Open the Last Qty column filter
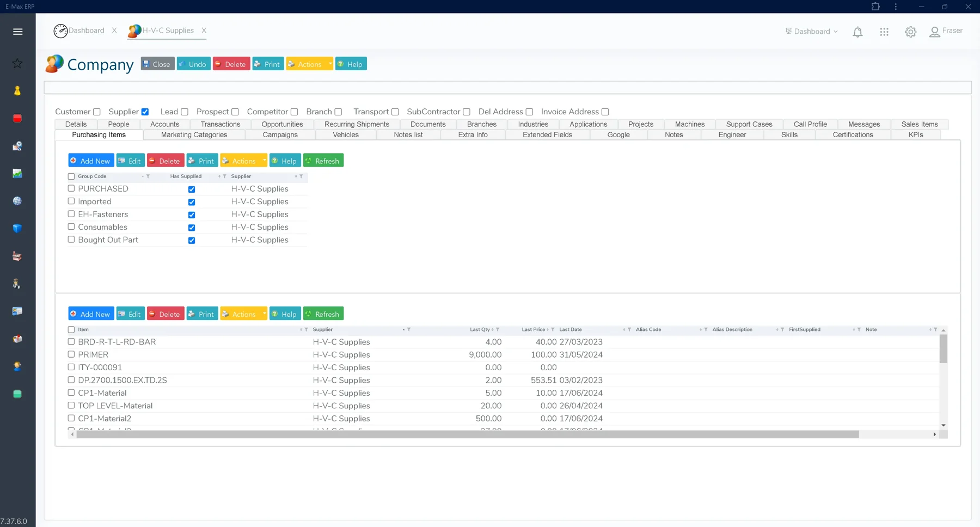 click(x=498, y=329)
